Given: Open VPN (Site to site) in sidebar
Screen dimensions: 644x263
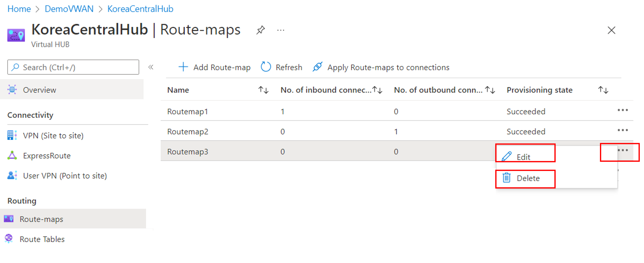Looking at the screenshot, I should (53, 136).
